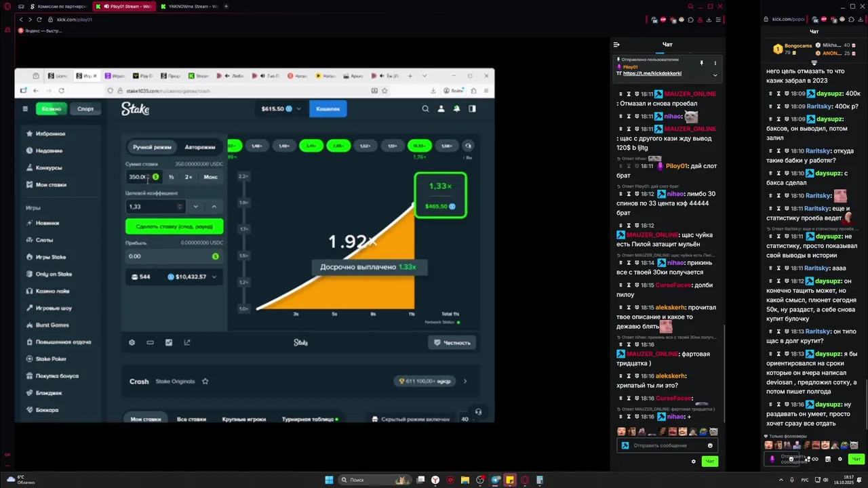Decrease target coefficient with down chevron
The height and width of the screenshot is (488, 868).
click(195, 207)
